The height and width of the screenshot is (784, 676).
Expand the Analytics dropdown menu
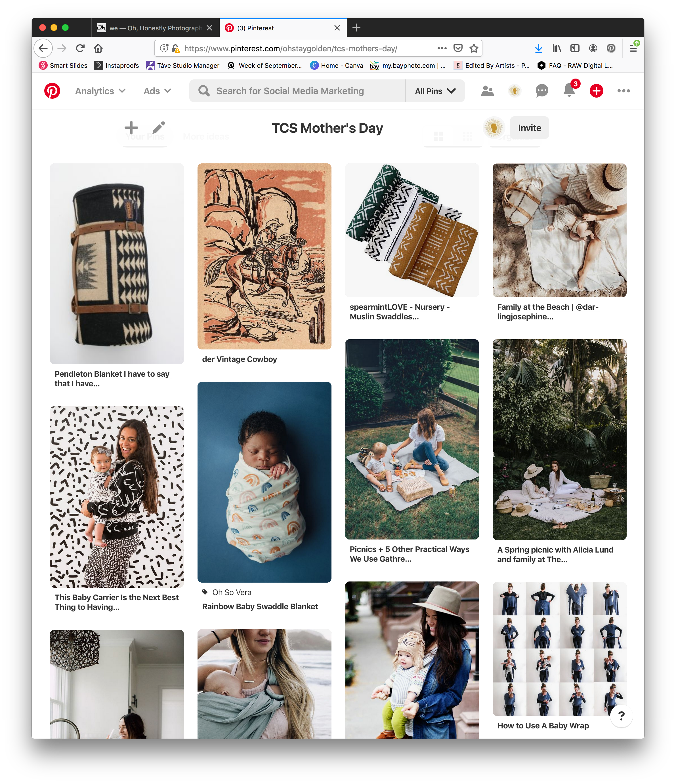tap(100, 91)
